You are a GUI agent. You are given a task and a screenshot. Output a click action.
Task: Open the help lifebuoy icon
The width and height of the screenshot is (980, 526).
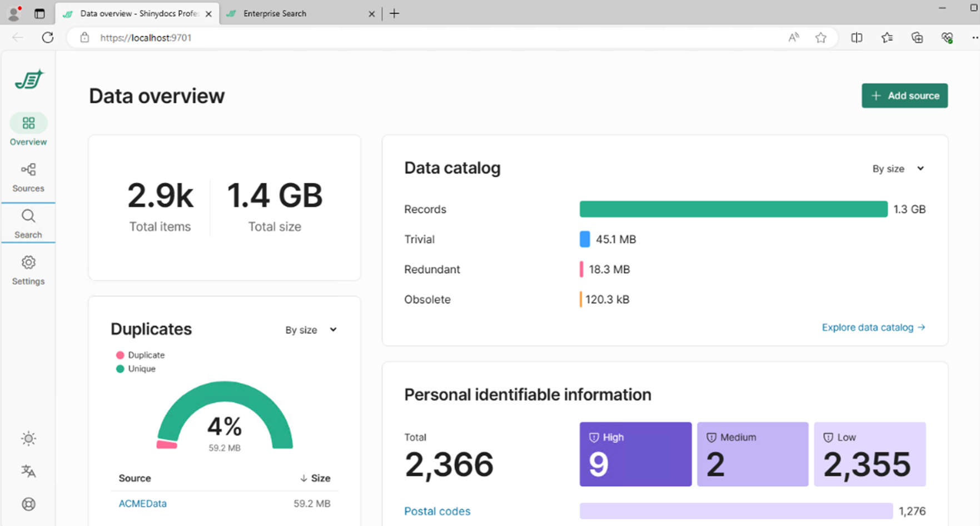coord(28,504)
